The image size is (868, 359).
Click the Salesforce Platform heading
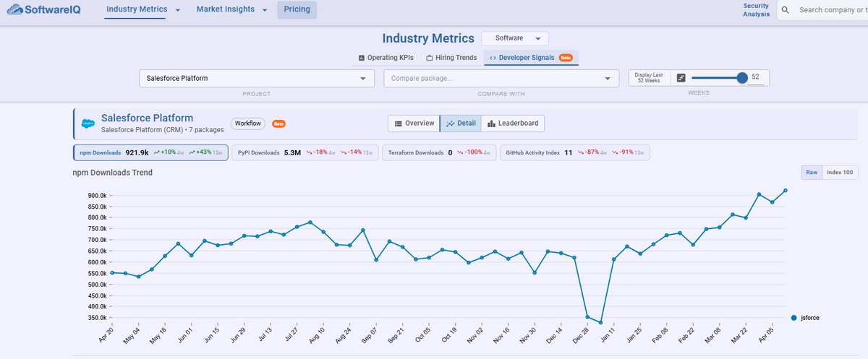(147, 118)
